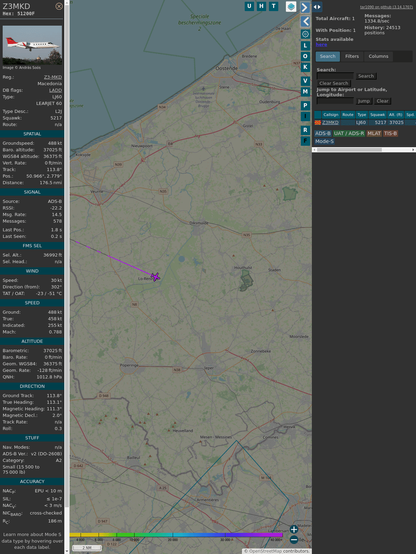Click the ACCURACY section header
Image resolution: width=416 pixels, height=554 pixels.
click(32, 481)
